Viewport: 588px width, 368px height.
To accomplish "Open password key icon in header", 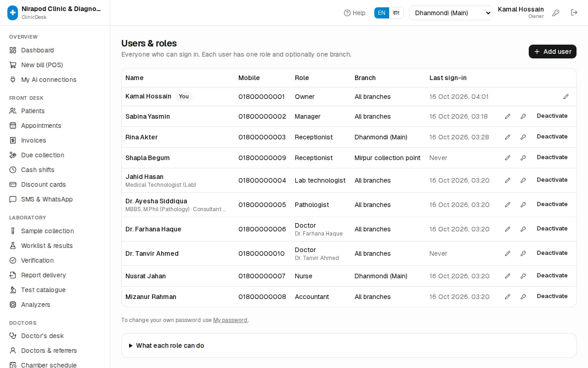I will pos(556,13).
